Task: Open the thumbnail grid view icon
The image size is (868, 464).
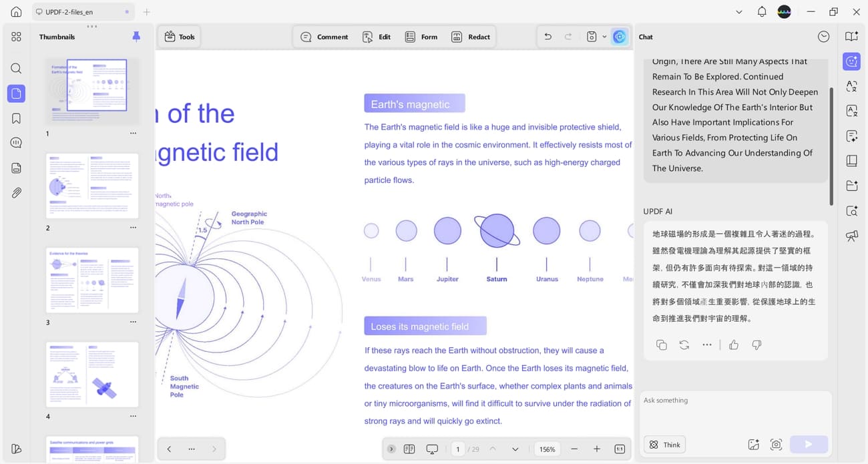Action: 16,37
